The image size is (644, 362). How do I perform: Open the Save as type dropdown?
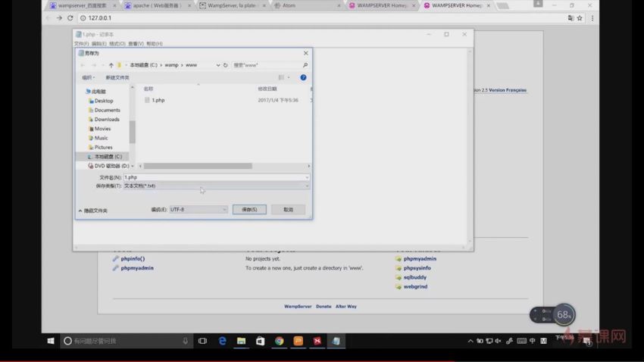pyautogui.click(x=307, y=186)
